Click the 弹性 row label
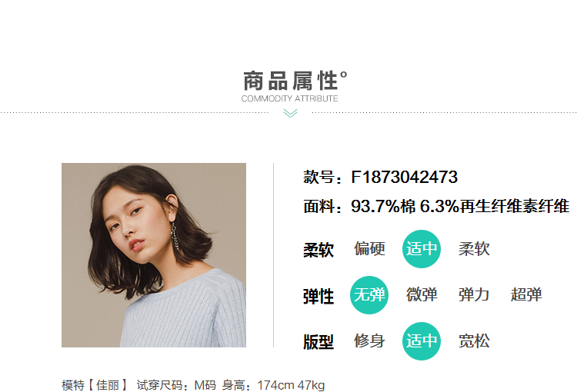 (319, 297)
